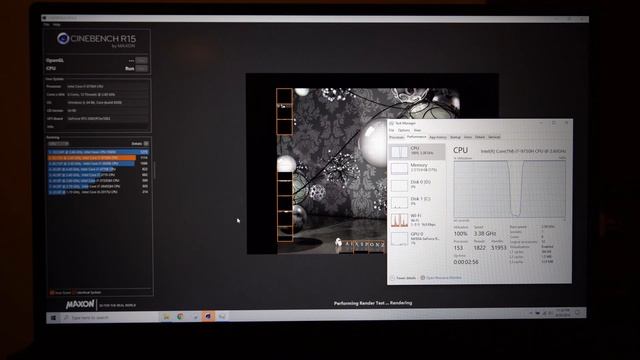Show hidden system tray icons
640x360 pixels.
pos(531,313)
